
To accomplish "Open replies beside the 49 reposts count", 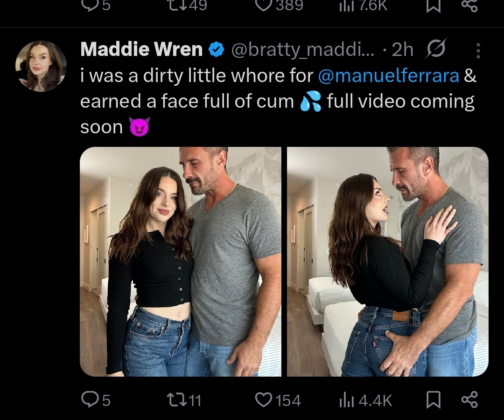I will [x=88, y=5].
